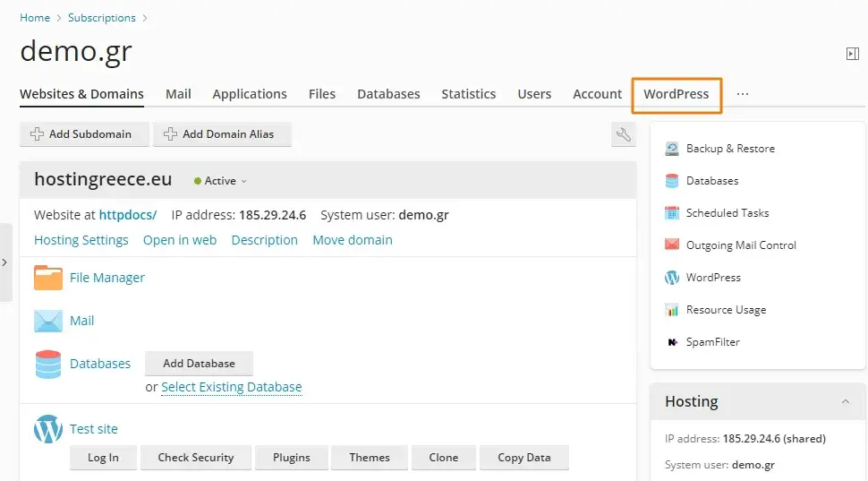Screen dimensions: 868x481
Task: Open Outgoing Mail Control label in sidebar
Action: pyautogui.click(x=741, y=245)
